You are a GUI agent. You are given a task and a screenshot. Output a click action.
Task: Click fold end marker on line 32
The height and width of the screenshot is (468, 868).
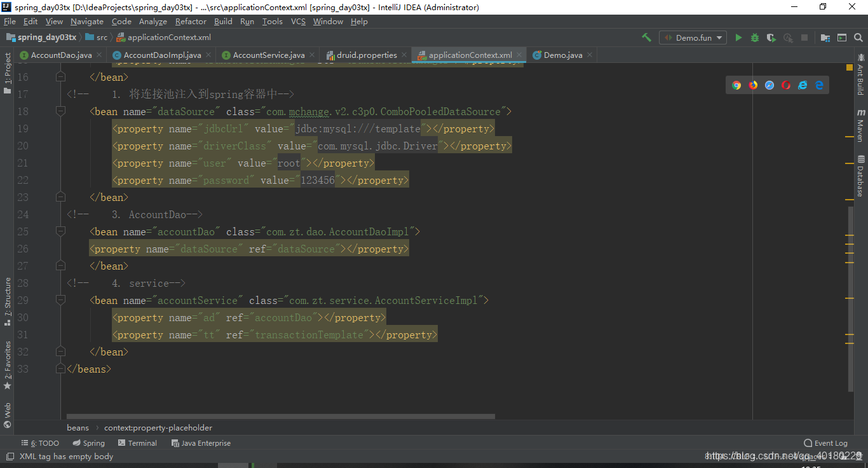click(x=60, y=352)
